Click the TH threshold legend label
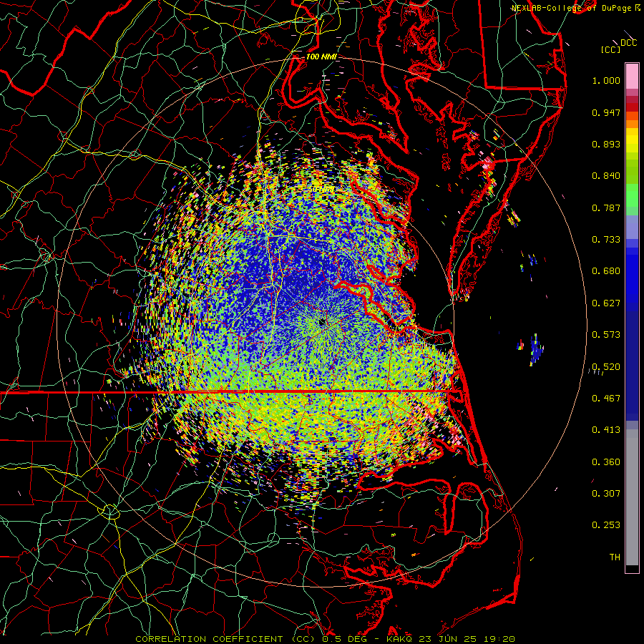This screenshot has width=644, height=644. [615, 557]
